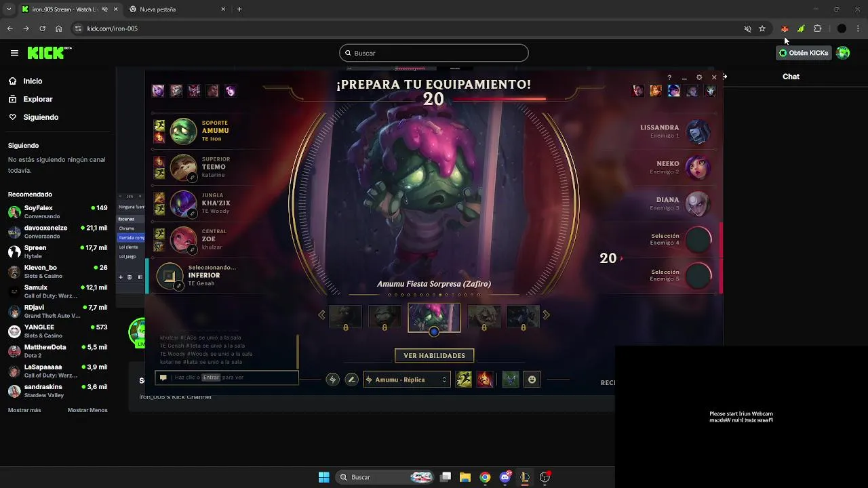Open the Kick hamburger menu

14,53
